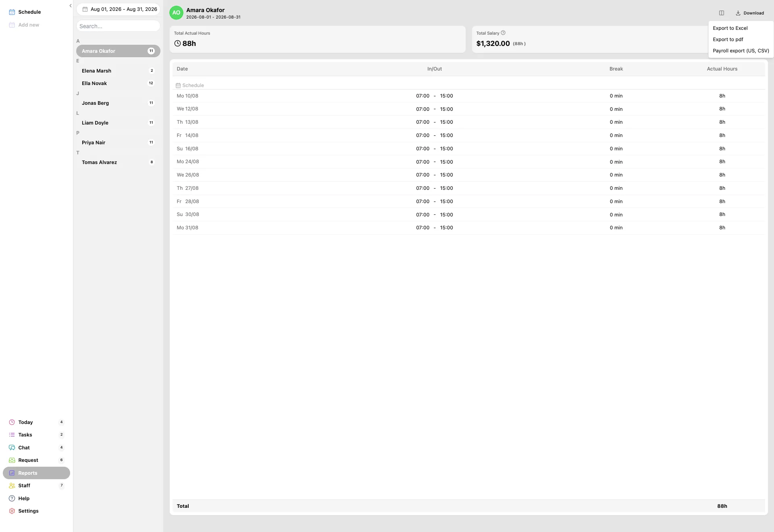Click the Schedule calendar icon in sidebar
Image resolution: width=774 pixels, height=532 pixels.
click(x=12, y=12)
